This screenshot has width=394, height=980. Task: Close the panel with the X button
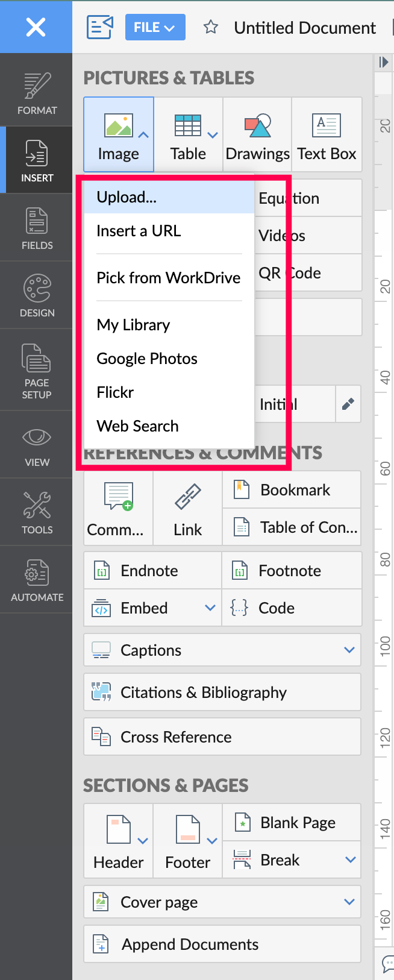tap(36, 27)
